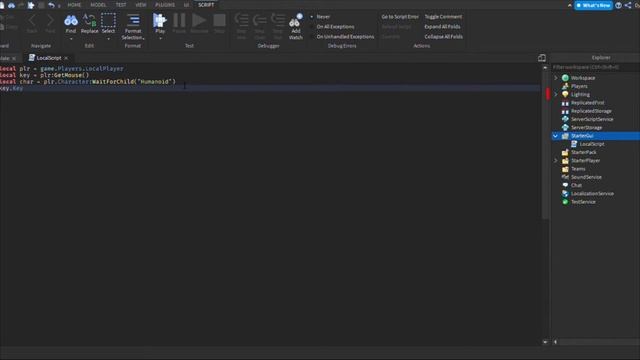The image size is (640, 360).
Task: Click the Select dashed-box icon
Action: click(x=108, y=20)
